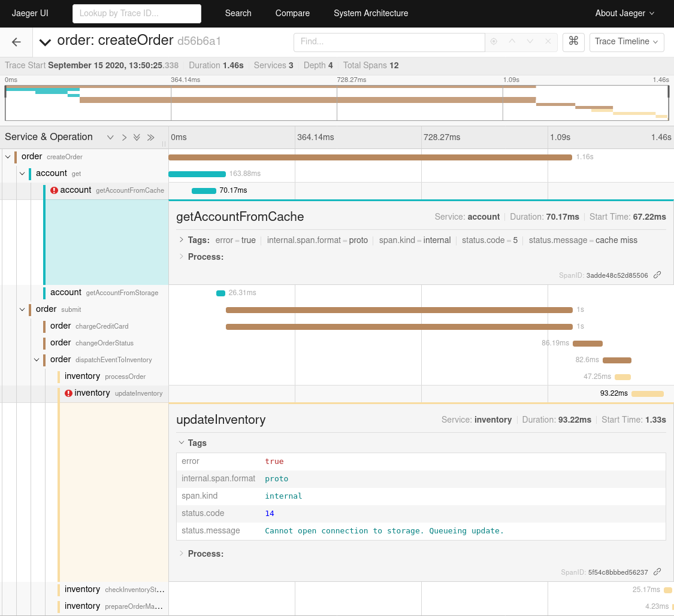This screenshot has width=674, height=616.
Task: Click internal.span.format proto tag row
Action: point(421,479)
